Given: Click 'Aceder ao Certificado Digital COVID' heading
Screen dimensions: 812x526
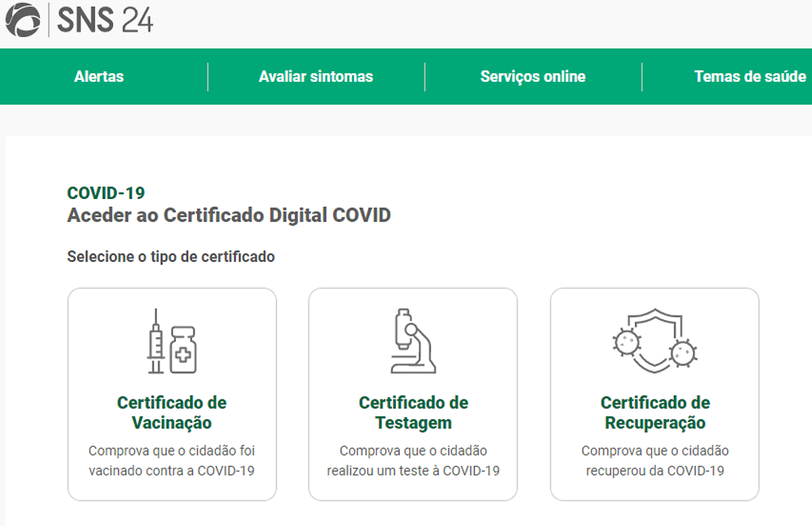Looking at the screenshot, I should click(229, 215).
